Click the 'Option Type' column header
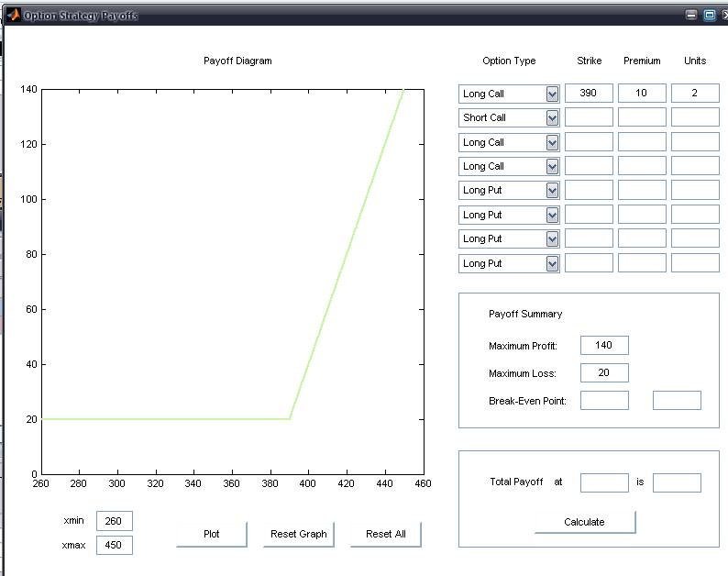 509,61
